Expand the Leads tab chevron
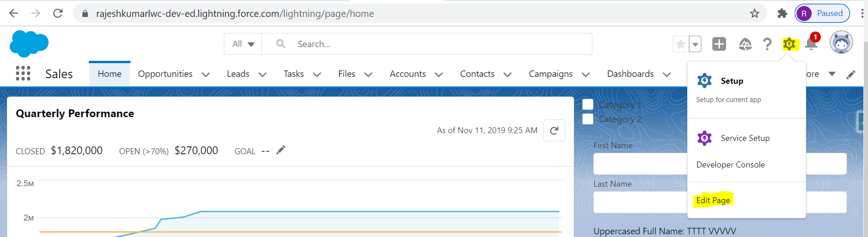The image size is (868, 237). pos(262,75)
